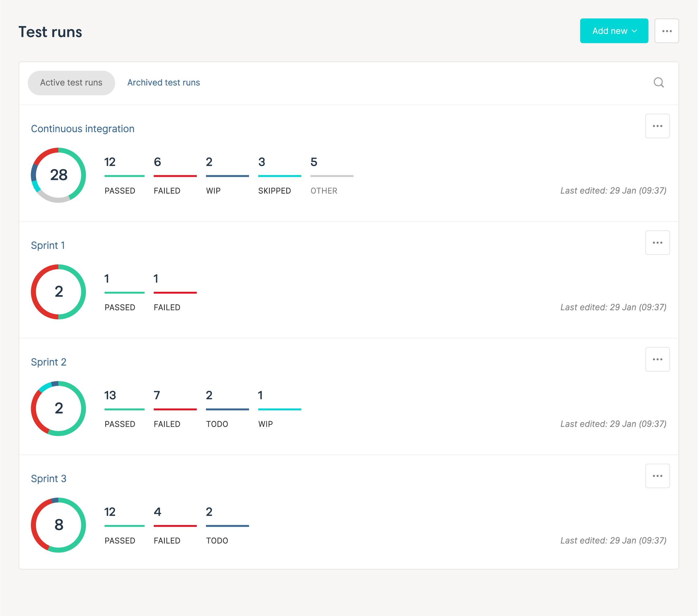Image resolution: width=698 pixels, height=616 pixels.
Task: Click the 3 SKIPPED stat in Continuous integration
Action: (279, 176)
